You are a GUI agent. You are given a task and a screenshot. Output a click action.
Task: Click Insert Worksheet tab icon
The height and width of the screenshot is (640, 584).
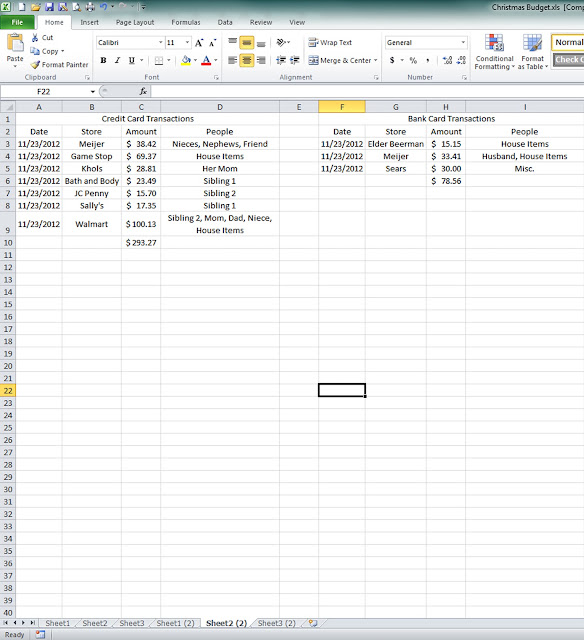pyautogui.click(x=313, y=623)
